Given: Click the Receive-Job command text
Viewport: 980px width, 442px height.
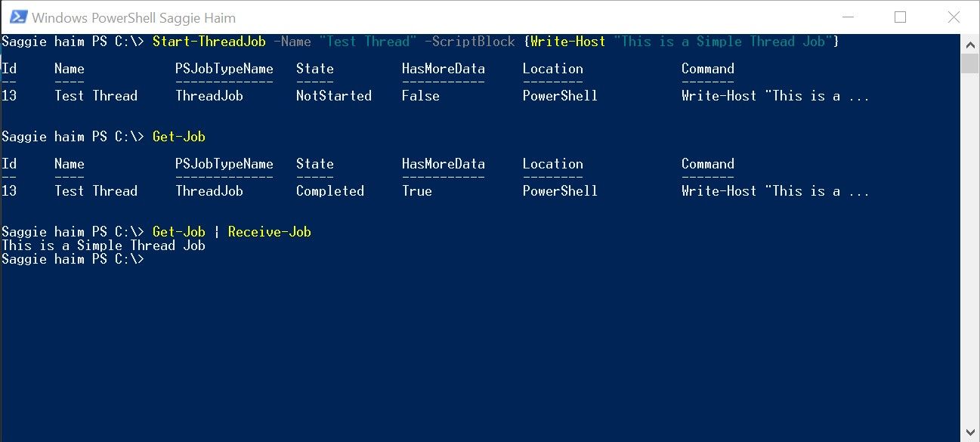Looking at the screenshot, I should [x=270, y=232].
